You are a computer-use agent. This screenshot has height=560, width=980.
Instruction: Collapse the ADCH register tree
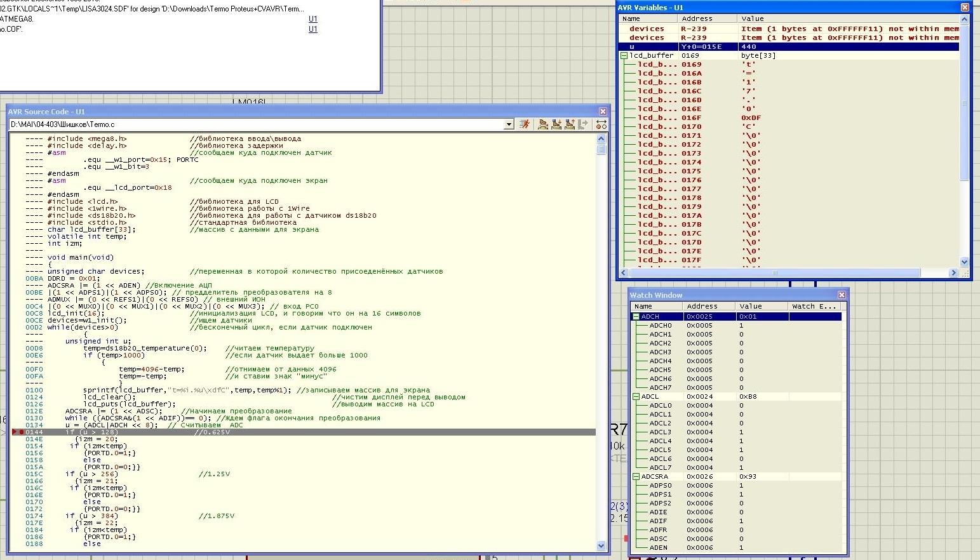[x=636, y=317]
